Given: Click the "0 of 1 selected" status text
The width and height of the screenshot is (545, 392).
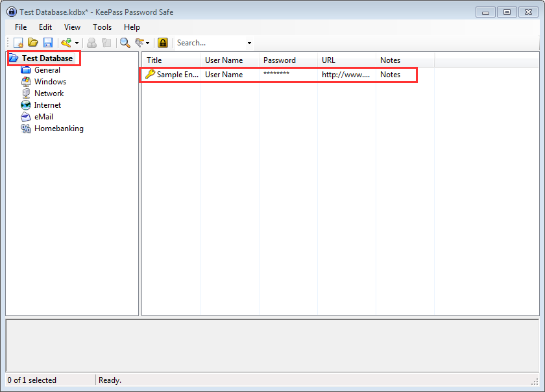Looking at the screenshot, I should (32, 380).
